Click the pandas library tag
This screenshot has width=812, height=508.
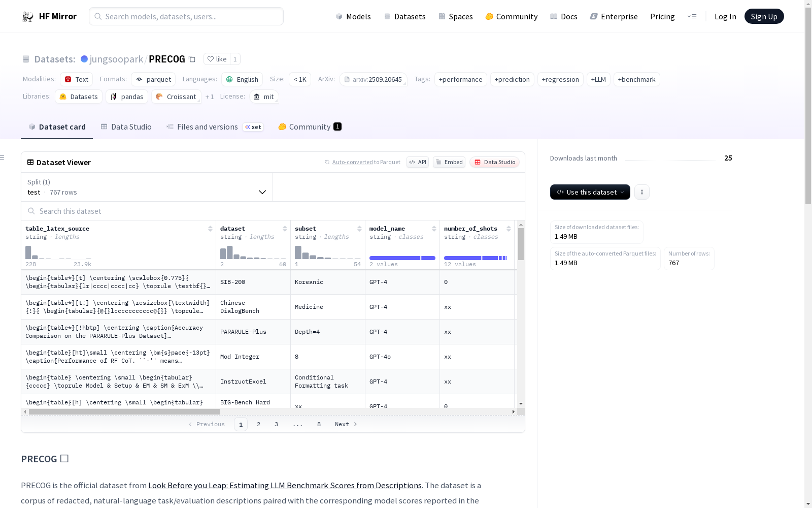(x=127, y=97)
